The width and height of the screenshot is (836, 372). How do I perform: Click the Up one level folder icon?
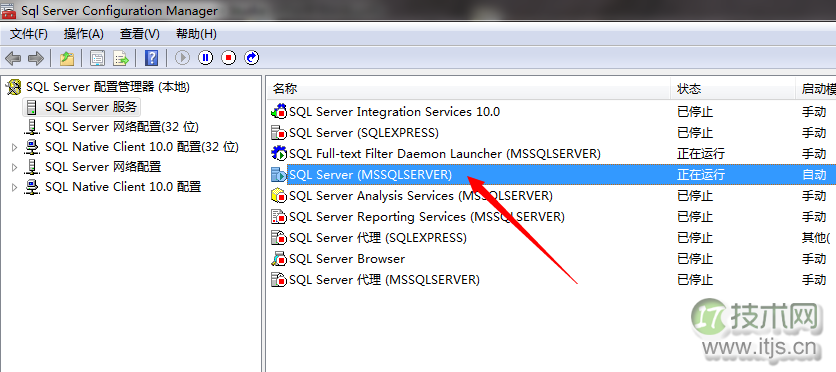pyautogui.click(x=67, y=58)
